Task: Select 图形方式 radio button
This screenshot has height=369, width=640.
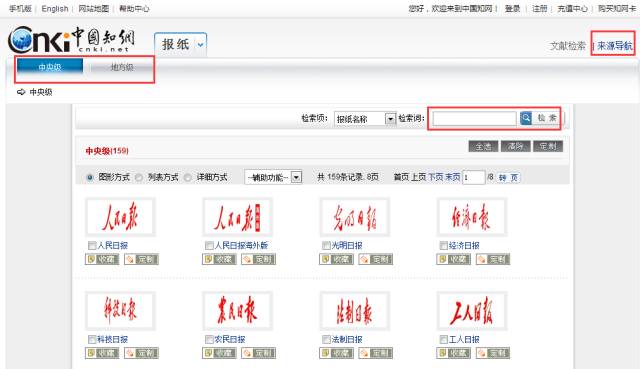Action: (90, 178)
